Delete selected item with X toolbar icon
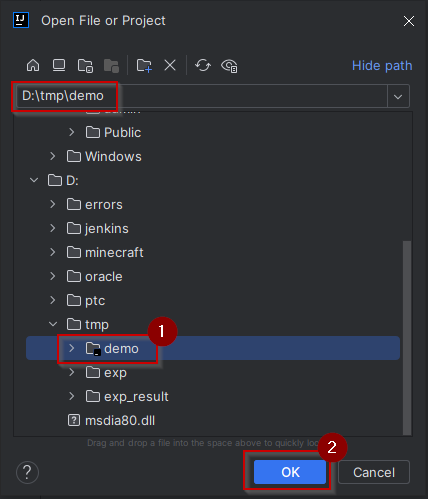The height and width of the screenshot is (499, 428). pyautogui.click(x=170, y=65)
